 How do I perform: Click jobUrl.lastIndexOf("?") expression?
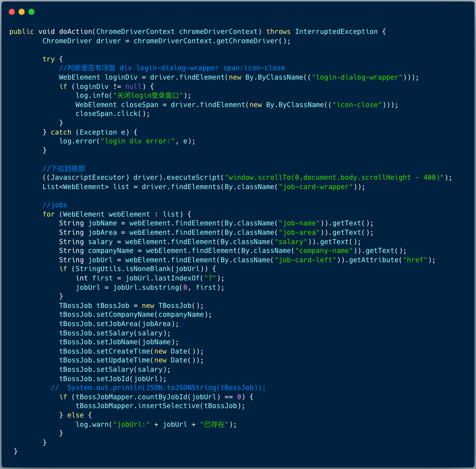[x=173, y=278]
